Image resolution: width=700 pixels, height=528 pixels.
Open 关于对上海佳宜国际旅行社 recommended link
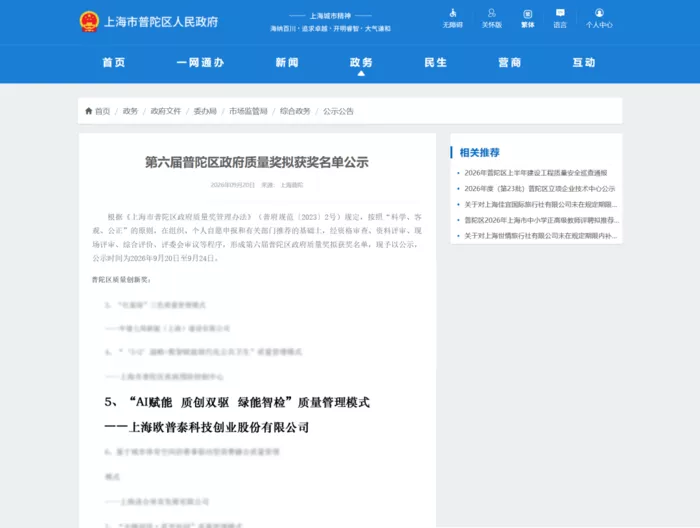point(541,204)
